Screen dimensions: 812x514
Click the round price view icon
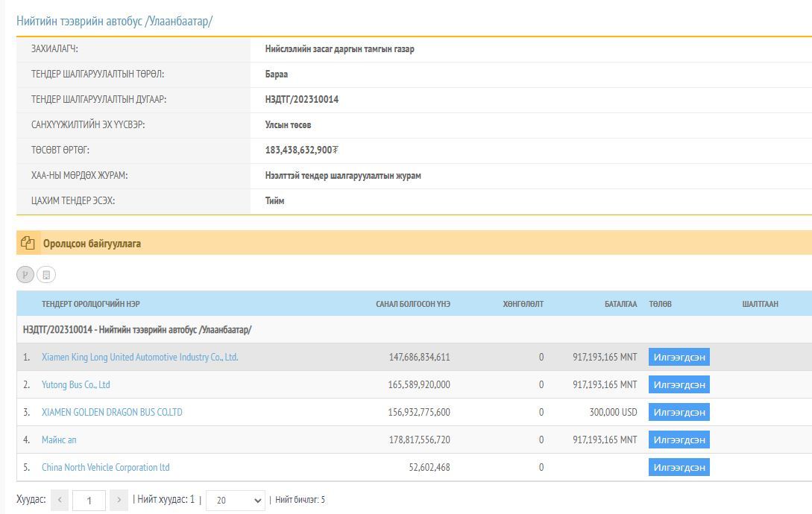click(25, 275)
